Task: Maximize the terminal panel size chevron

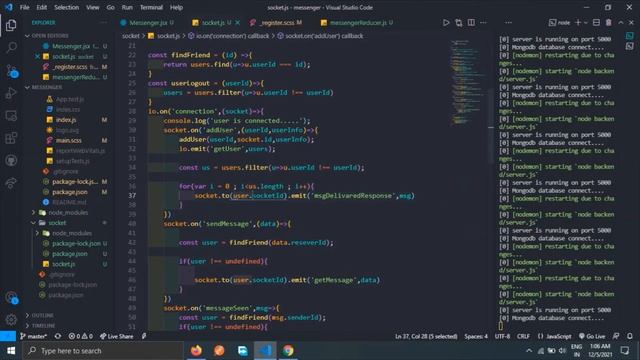Action: click(x=621, y=23)
